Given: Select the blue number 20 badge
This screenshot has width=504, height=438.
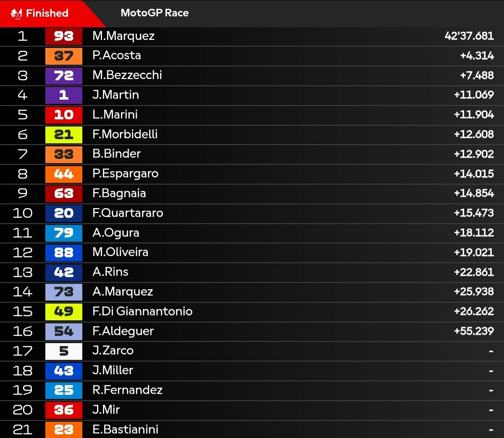Looking at the screenshot, I should (64, 213).
